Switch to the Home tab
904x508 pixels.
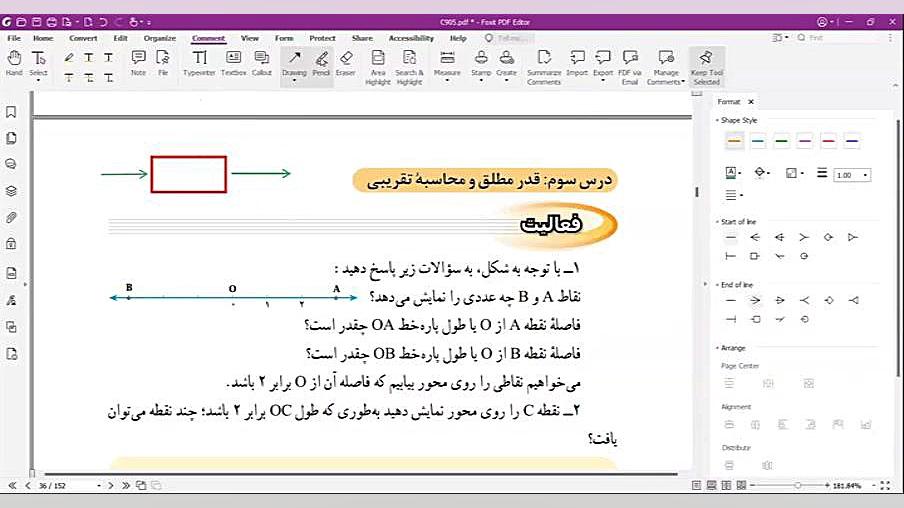(x=43, y=38)
